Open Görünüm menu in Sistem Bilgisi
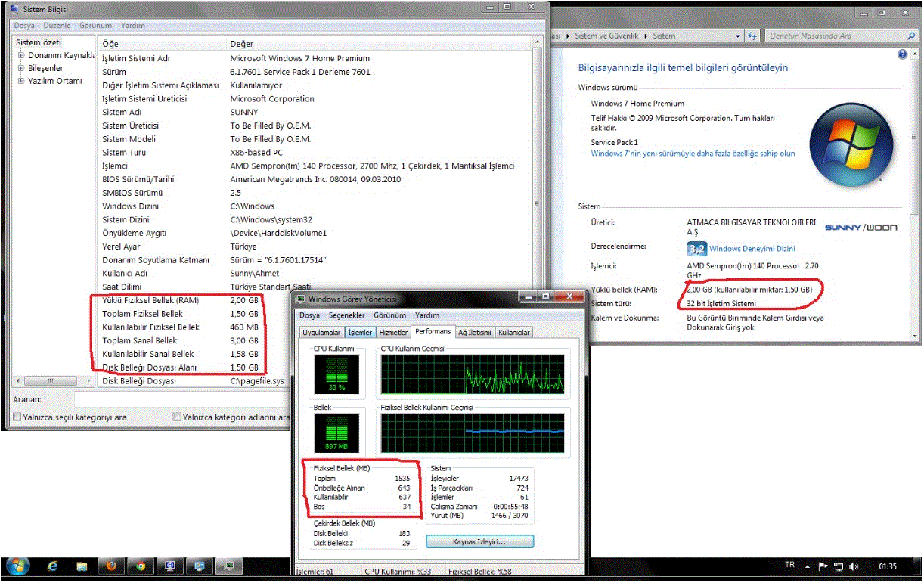924x583 pixels. pos(96,25)
